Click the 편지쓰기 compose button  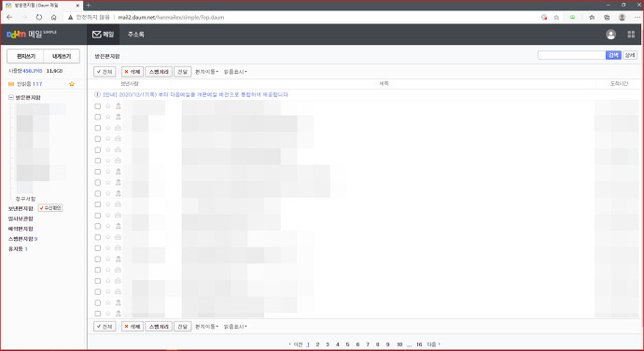click(x=25, y=56)
